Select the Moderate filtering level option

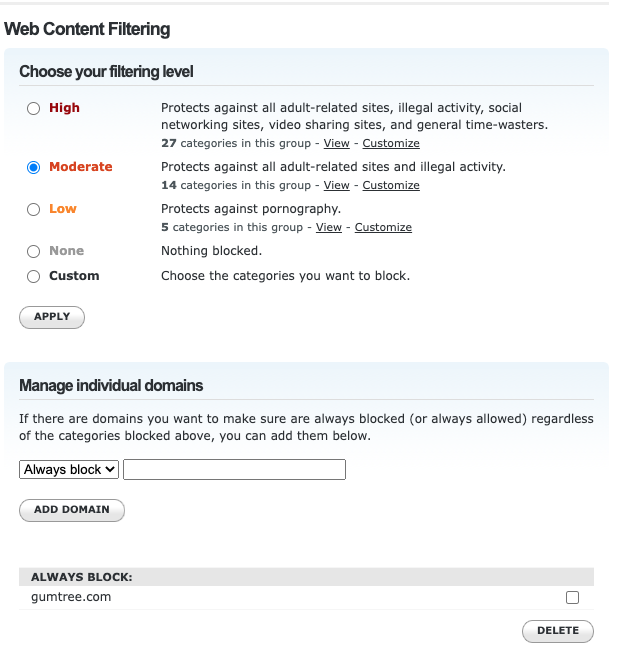pyautogui.click(x=34, y=167)
